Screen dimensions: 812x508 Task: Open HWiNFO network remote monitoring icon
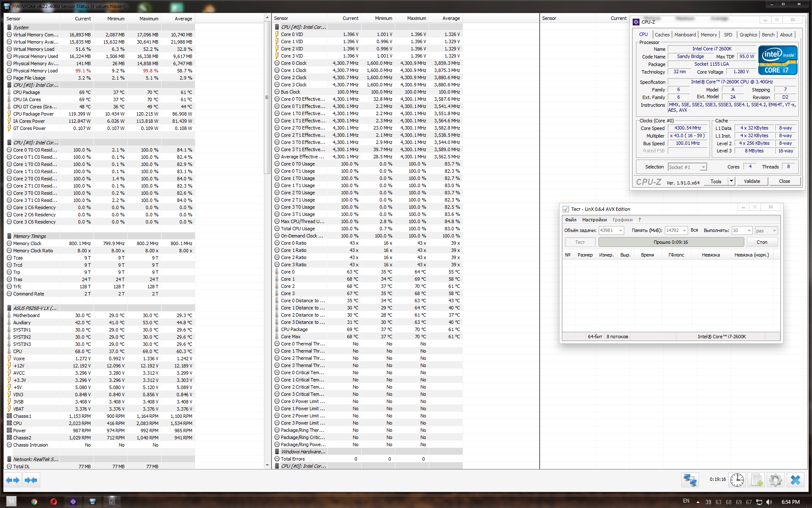(x=690, y=480)
